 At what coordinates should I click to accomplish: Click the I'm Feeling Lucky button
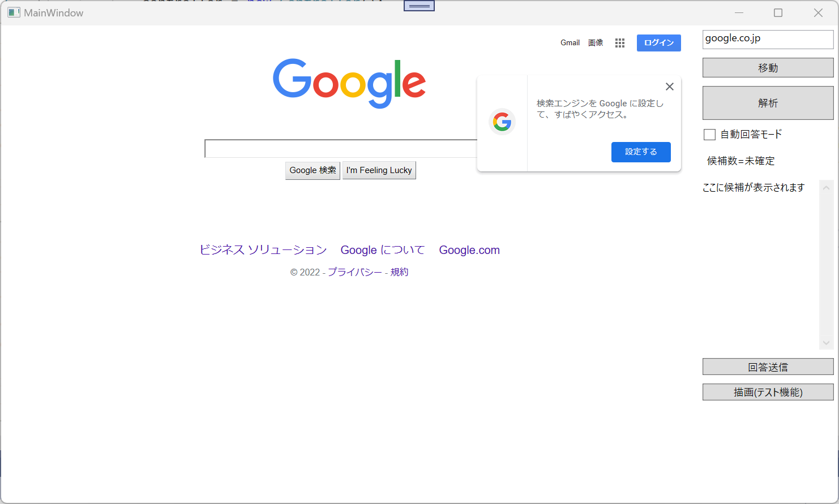tap(379, 170)
